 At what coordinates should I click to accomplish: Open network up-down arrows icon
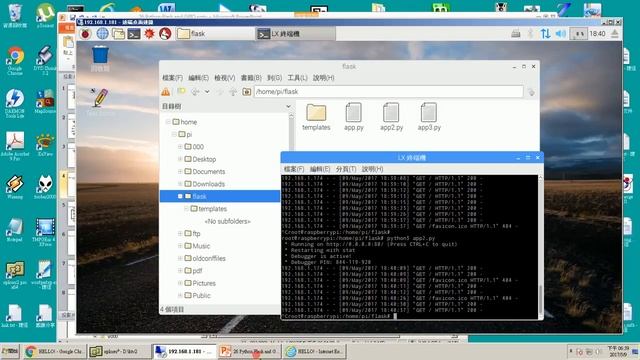pyautogui.click(x=545, y=34)
